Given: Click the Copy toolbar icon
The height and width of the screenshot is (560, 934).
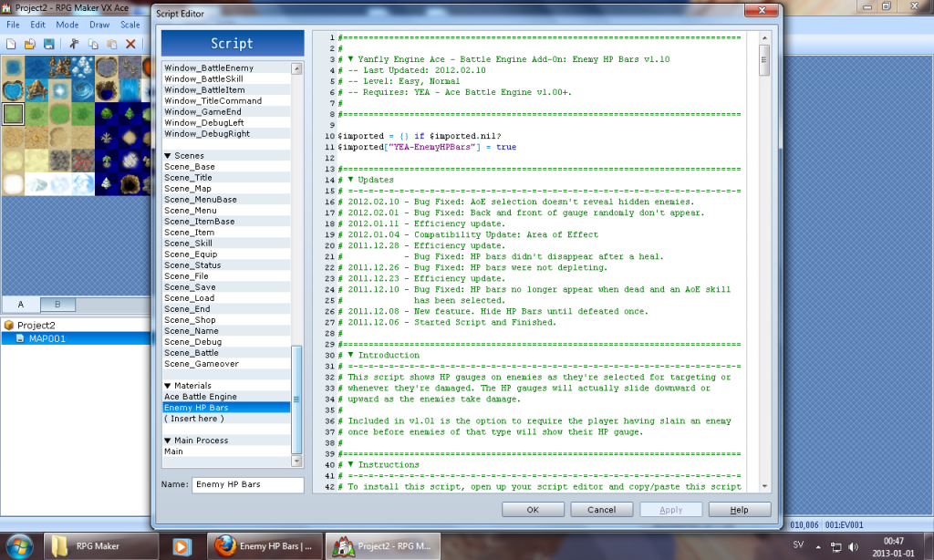Looking at the screenshot, I should pyautogui.click(x=93, y=44).
